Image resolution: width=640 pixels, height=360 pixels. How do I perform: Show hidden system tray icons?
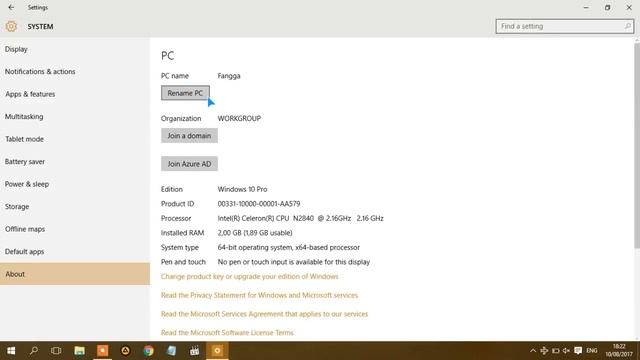533,351
